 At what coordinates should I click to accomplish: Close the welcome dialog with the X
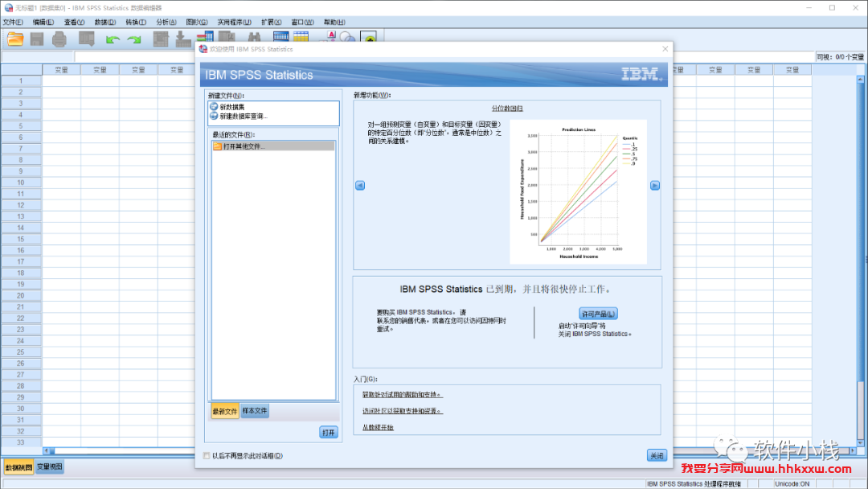665,49
